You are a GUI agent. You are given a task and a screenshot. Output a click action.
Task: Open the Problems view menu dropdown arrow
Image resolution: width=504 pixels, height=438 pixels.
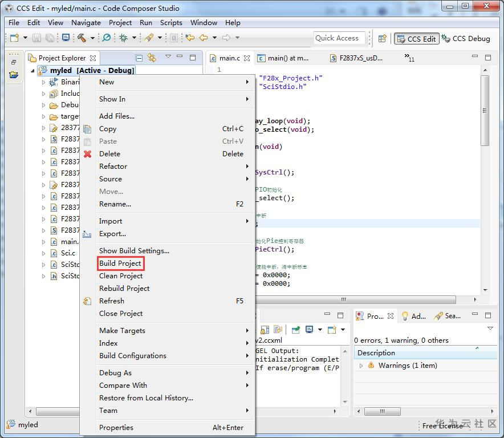coord(490,328)
